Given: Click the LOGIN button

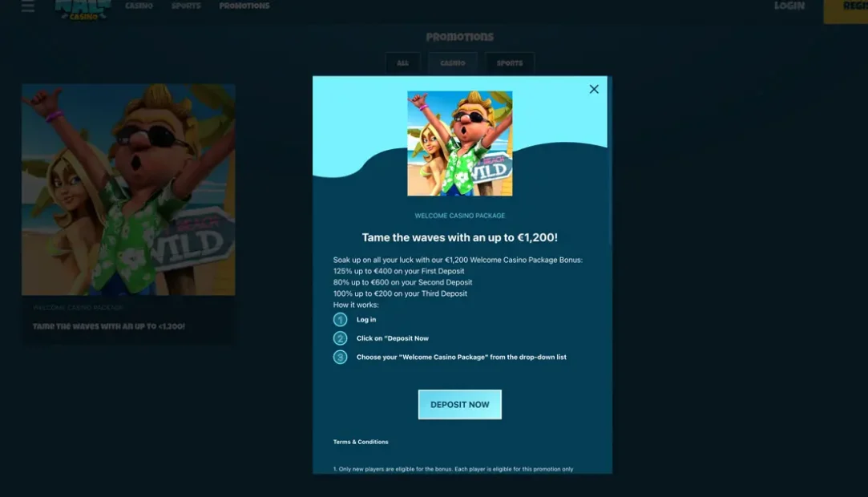Looking at the screenshot, I should (790, 5).
